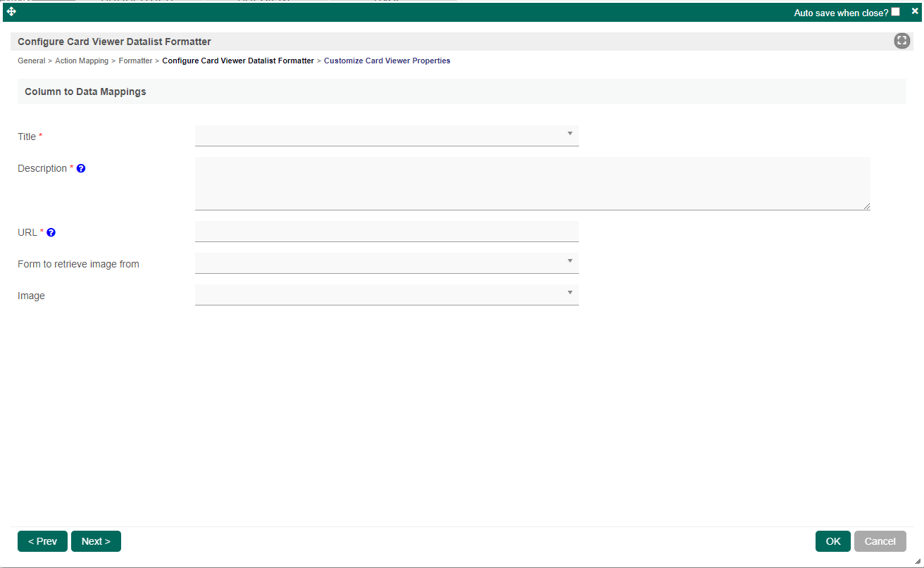Open the Description help question-mark icon
The height and width of the screenshot is (568, 924).
pyautogui.click(x=81, y=169)
